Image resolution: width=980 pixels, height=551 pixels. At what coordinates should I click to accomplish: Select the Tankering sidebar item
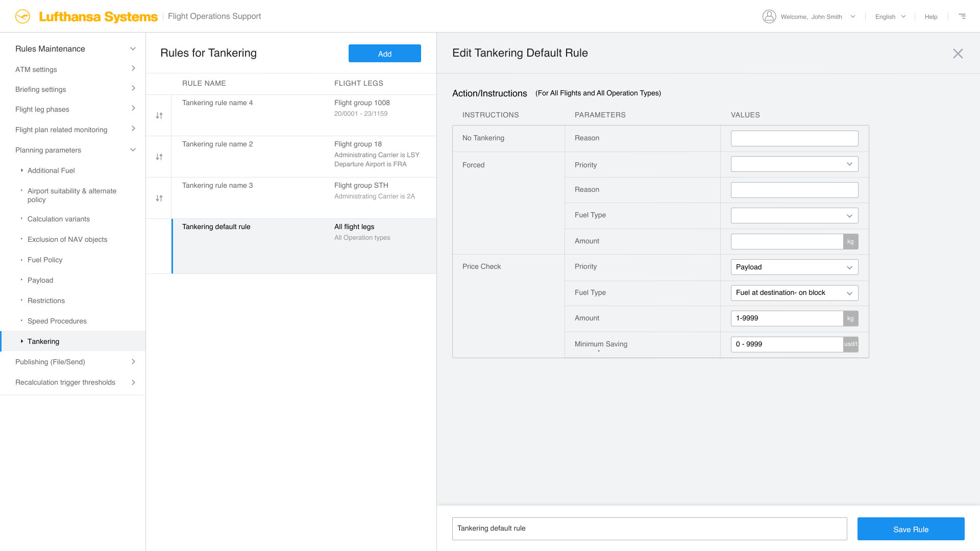[x=73, y=341]
